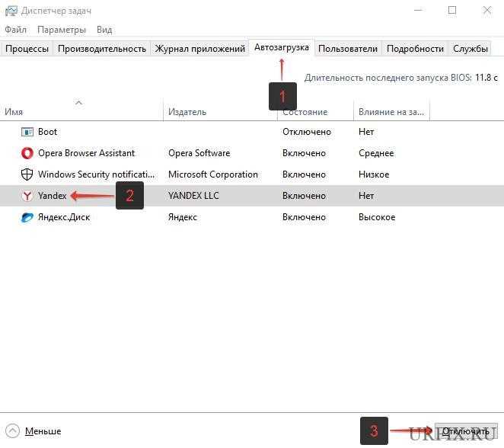
Task: Click the Низкое impact value
Action: coord(374,174)
